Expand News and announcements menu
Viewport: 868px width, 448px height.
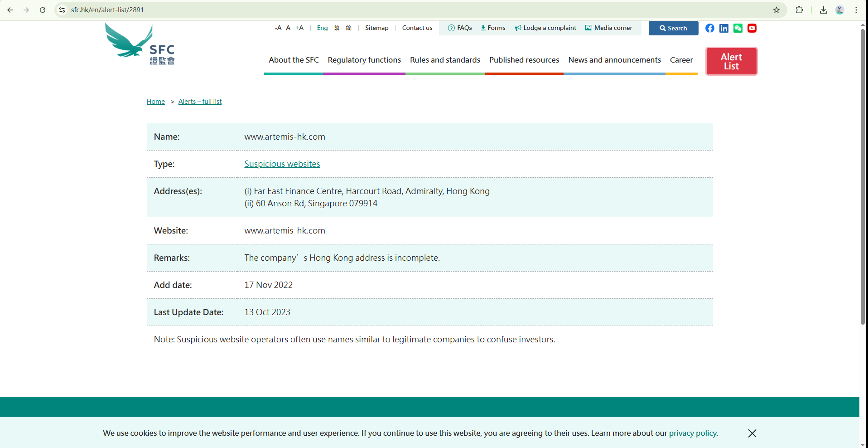click(614, 60)
